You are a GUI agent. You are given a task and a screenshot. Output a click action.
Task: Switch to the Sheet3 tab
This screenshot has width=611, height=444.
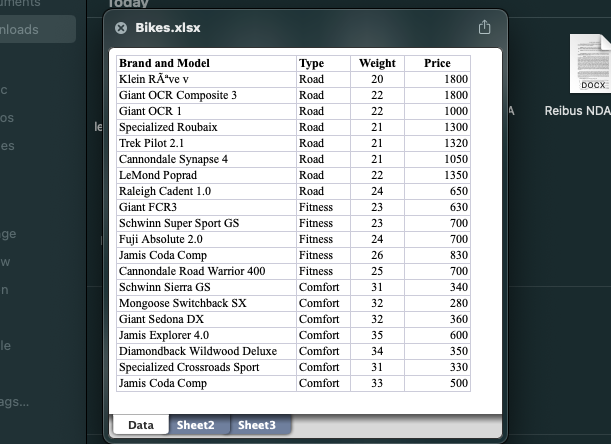click(257, 425)
